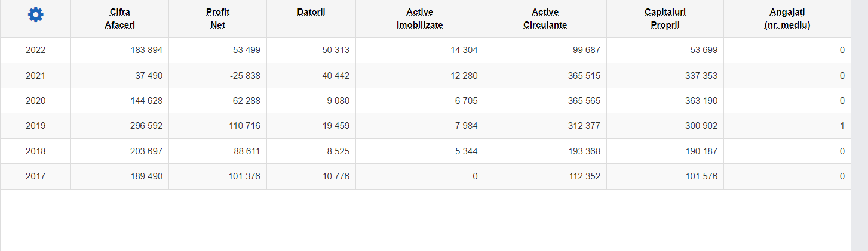Screen dimensions: 868x251
Task: Select the 2019 year cell
Action: 35,126
